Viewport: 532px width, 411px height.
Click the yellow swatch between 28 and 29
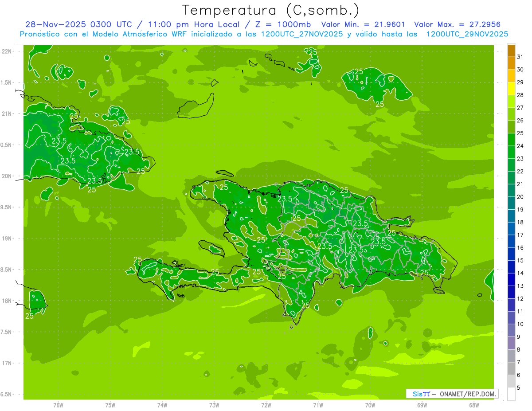[511, 89]
